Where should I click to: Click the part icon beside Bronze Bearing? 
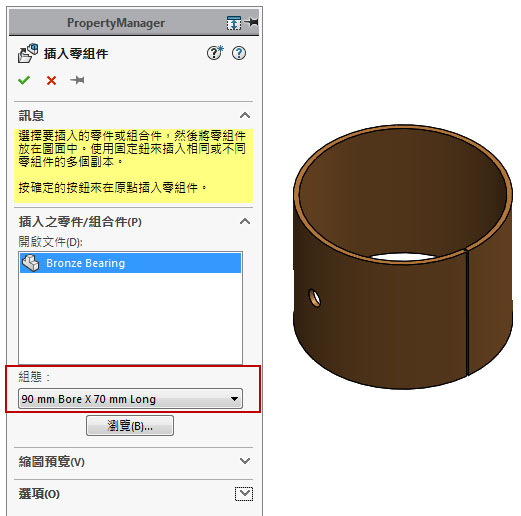(x=31, y=263)
